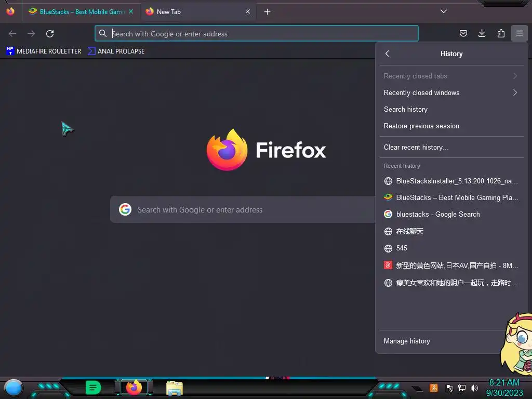The height and width of the screenshot is (399, 532).
Task: Click the globe icon beside BlueStacksInstaller entry
Action: click(x=388, y=181)
